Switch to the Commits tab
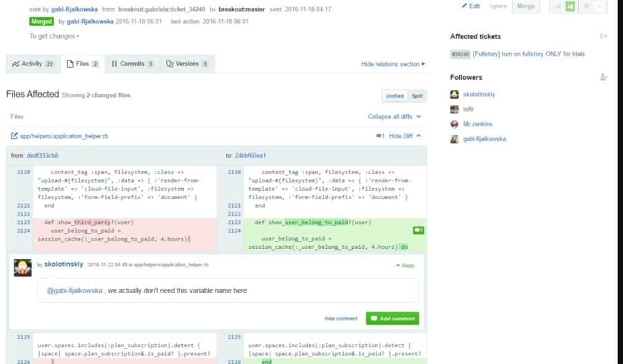Screen dimensions: 623x364 point(132,63)
